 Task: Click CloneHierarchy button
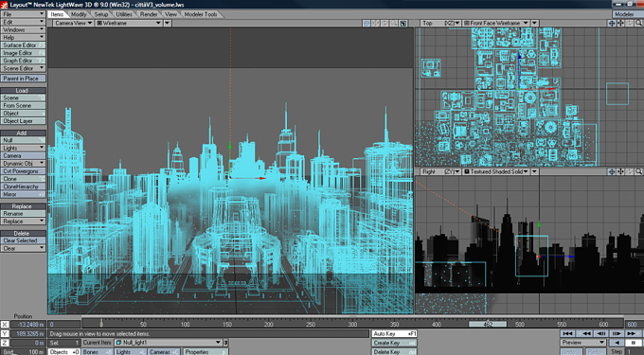coord(23,186)
